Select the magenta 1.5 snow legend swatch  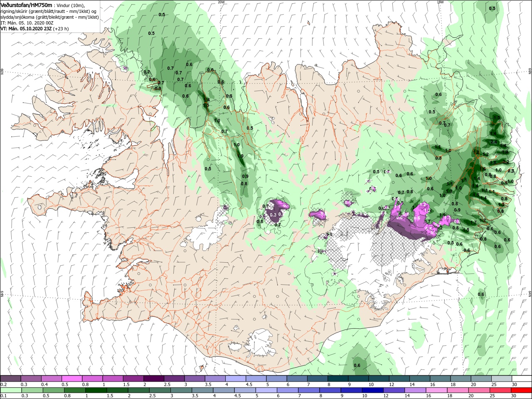click(133, 379)
